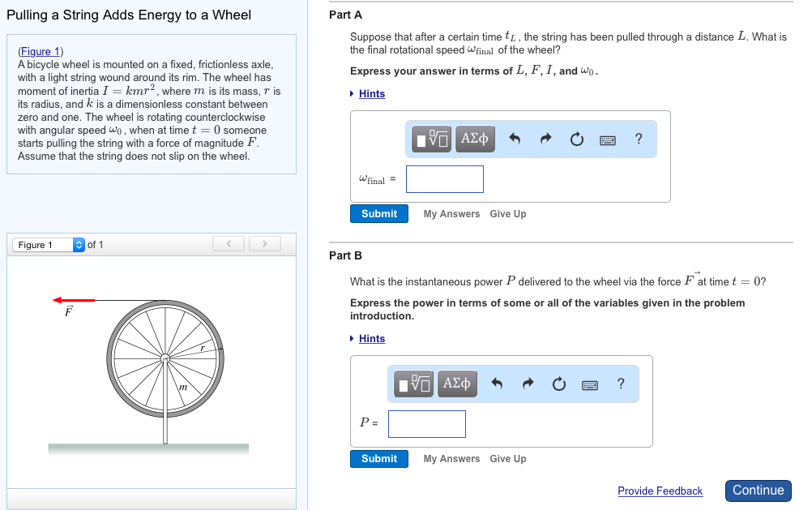Expand the Hints section in Part A
812x510 pixels.
[x=370, y=93]
